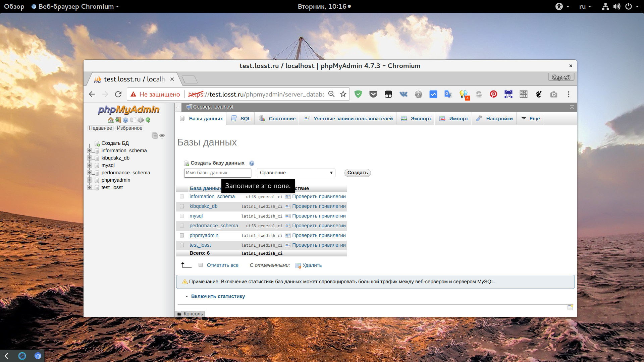This screenshot has height=362, width=644.
Task: Collapse top panel with double-arrow icon
Action: [572, 107]
